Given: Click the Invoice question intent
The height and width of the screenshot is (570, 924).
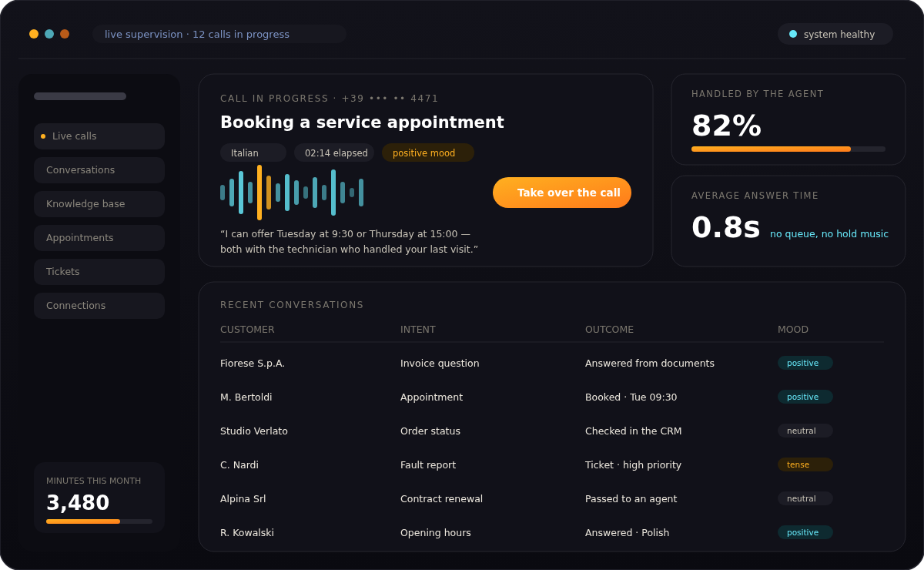Looking at the screenshot, I should tap(440, 364).
